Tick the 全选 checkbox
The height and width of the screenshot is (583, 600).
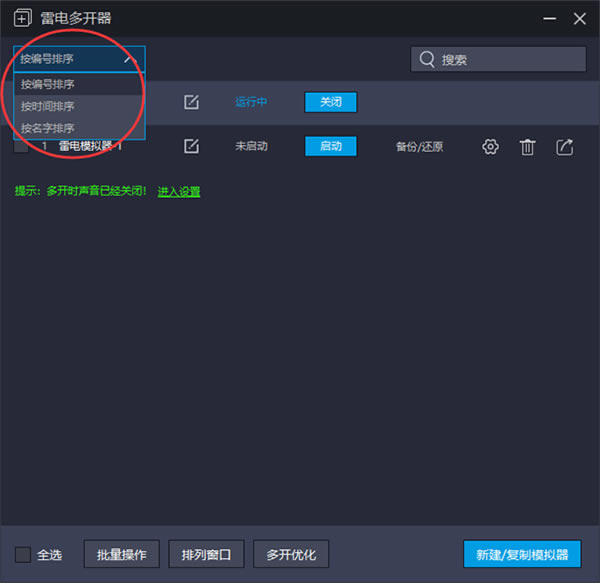[23, 554]
